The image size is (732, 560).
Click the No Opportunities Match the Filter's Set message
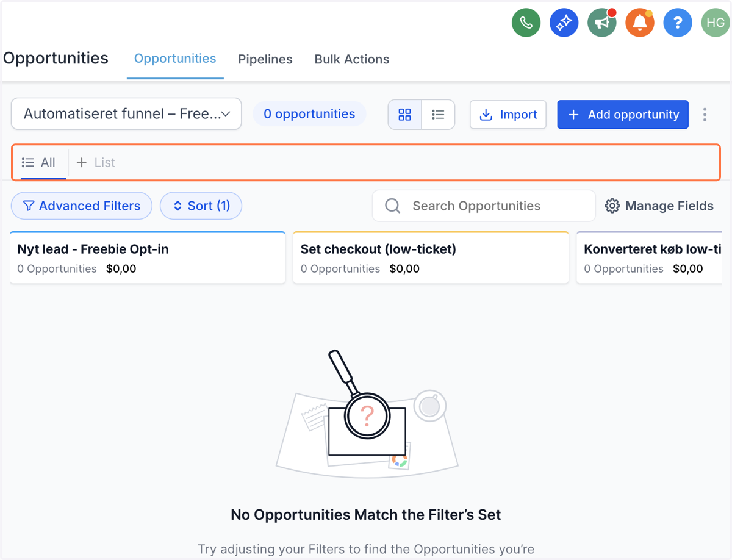click(366, 515)
